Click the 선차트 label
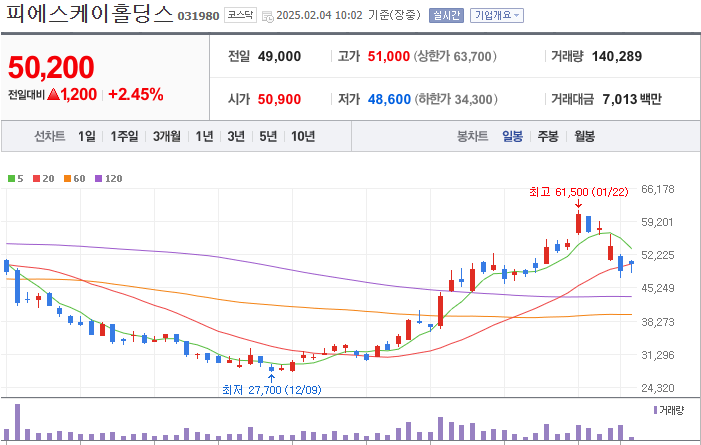701x445 pixels. 50,136
